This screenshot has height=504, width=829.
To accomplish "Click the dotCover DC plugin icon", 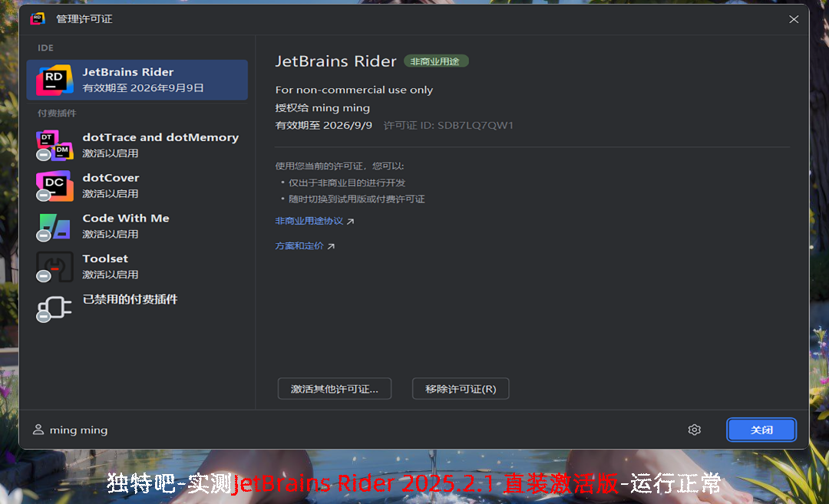I will [54, 186].
